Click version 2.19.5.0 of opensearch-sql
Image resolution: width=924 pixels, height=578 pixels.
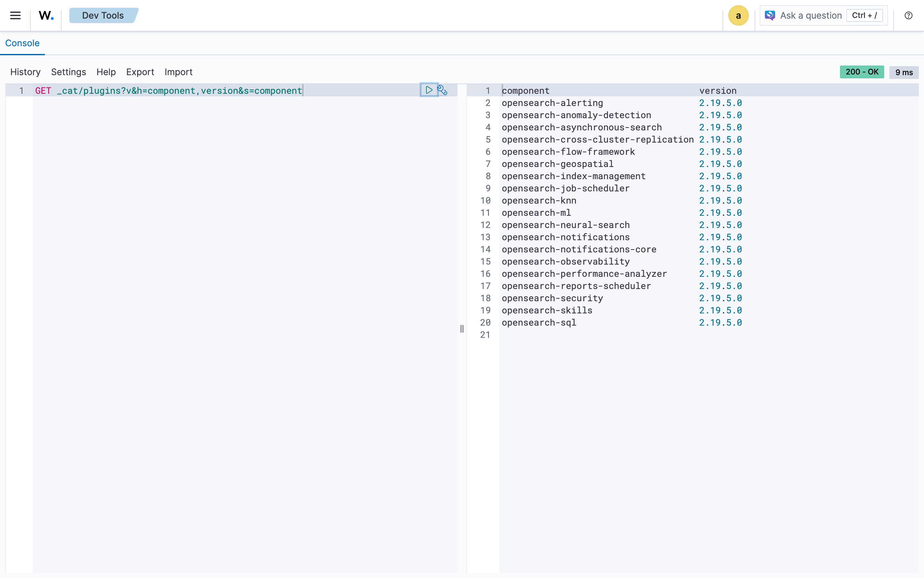pyautogui.click(x=721, y=323)
